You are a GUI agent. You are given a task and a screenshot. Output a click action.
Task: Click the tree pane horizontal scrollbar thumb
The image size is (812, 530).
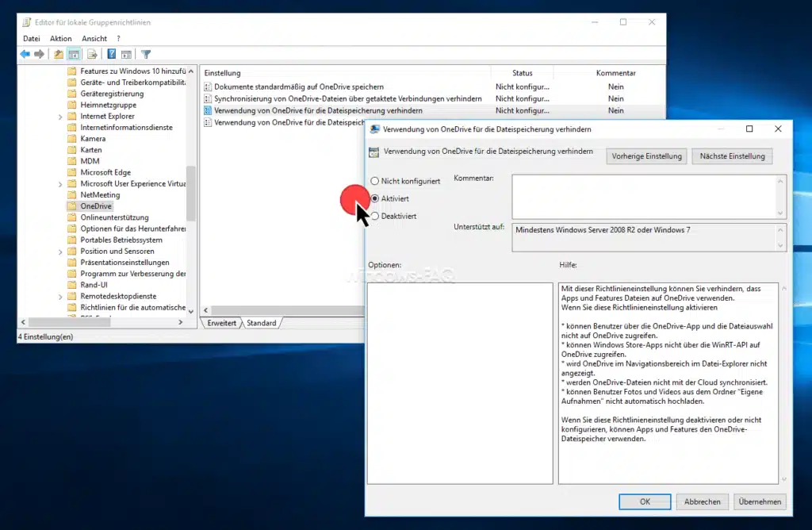(70, 322)
